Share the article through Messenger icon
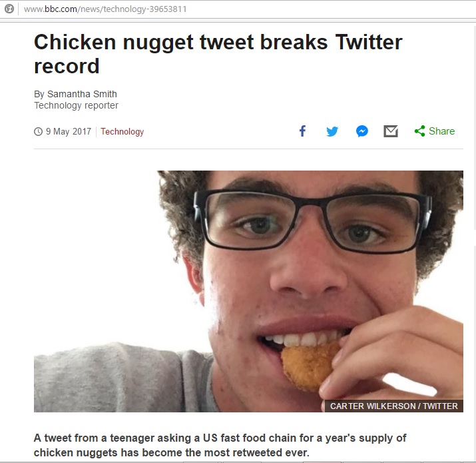 click(362, 131)
